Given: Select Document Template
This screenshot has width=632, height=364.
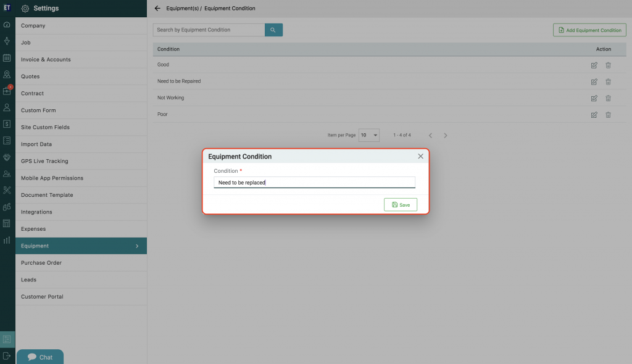Looking at the screenshot, I should pyautogui.click(x=81, y=195).
